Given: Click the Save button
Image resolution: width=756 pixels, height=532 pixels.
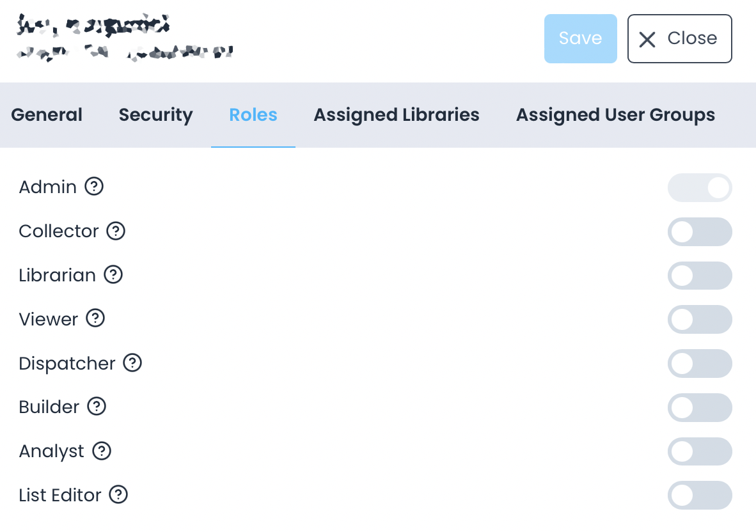Looking at the screenshot, I should 580,38.
